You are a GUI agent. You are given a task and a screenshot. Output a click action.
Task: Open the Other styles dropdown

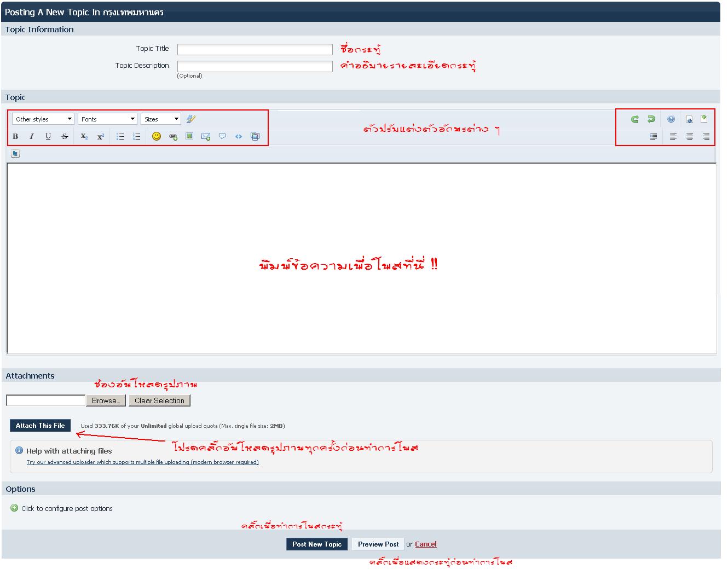[43, 119]
